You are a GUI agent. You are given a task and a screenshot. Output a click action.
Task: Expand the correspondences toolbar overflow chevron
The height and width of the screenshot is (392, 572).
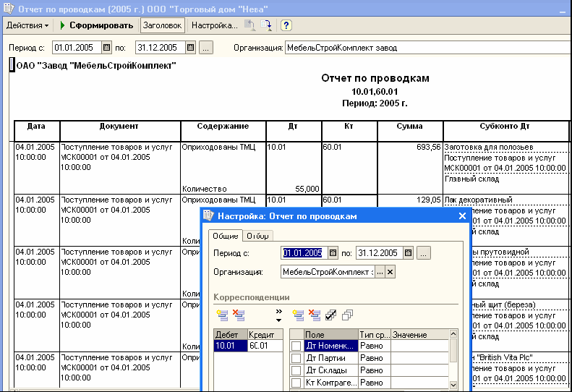point(278,315)
